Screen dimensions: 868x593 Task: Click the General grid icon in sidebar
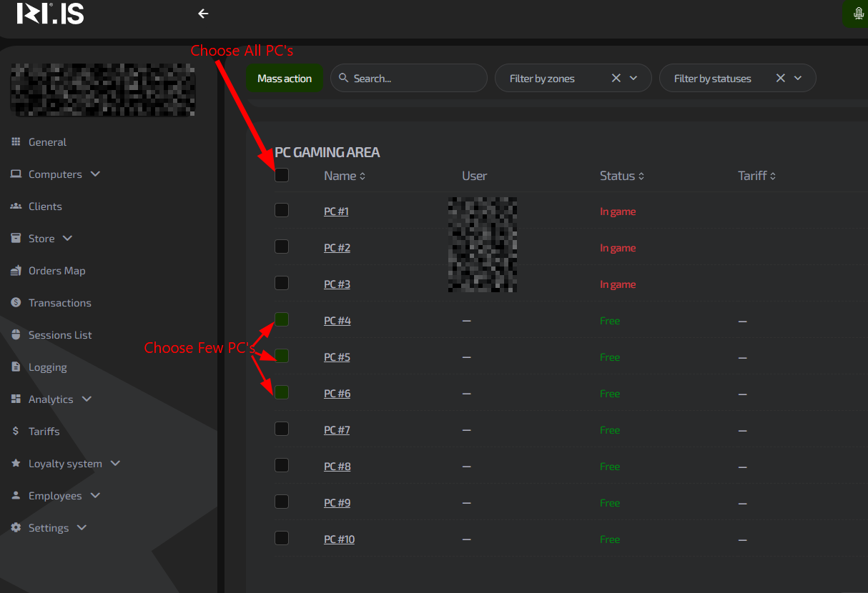tap(16, 142)
